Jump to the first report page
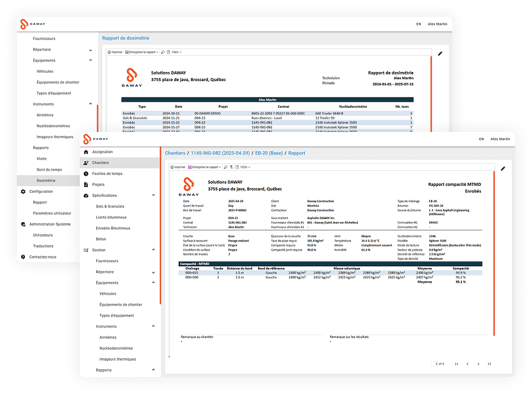This screenshot has width=532, height=394. (456, 364)
